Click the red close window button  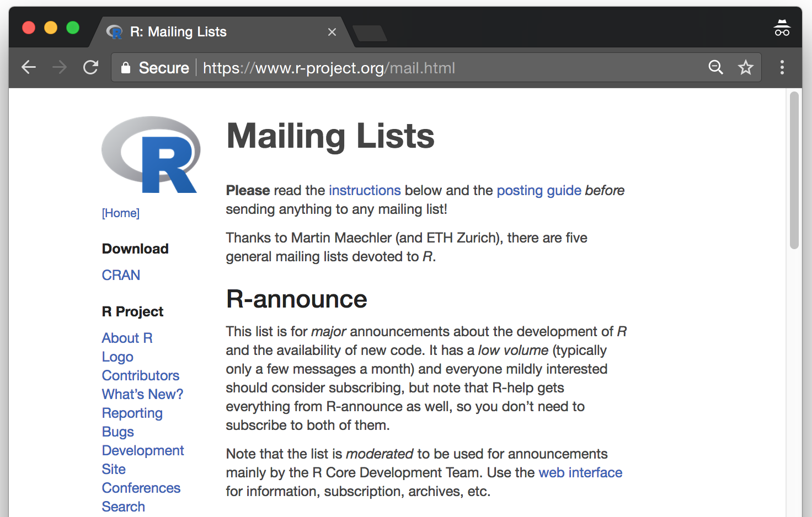click(x=29, y=28)
